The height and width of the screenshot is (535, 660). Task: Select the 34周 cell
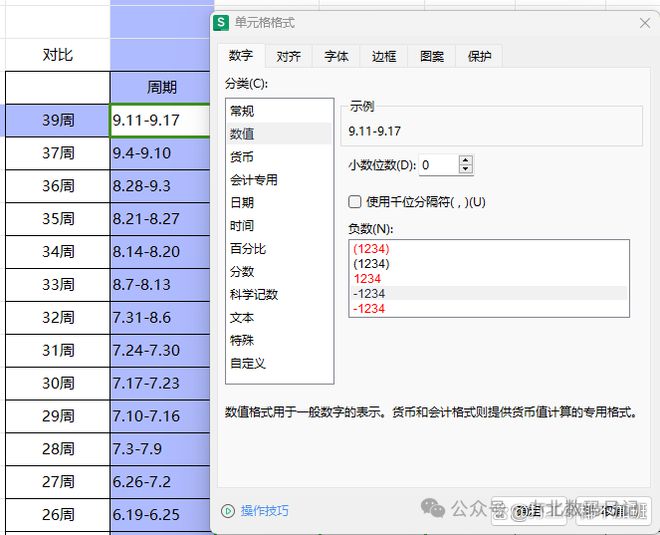tap(58, 252)
